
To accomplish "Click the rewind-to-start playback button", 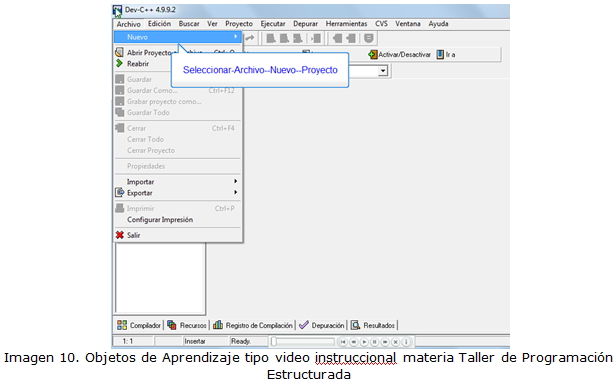I will [x=343, y=342].
